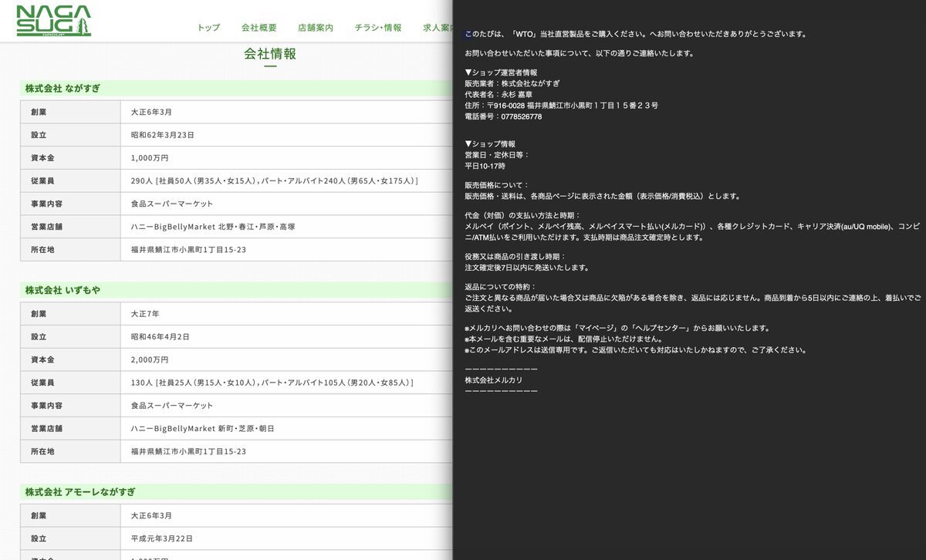Select the 住所 〒916-0028 address line
Viewport: 926px width, 560px height.
pos(561,106)
